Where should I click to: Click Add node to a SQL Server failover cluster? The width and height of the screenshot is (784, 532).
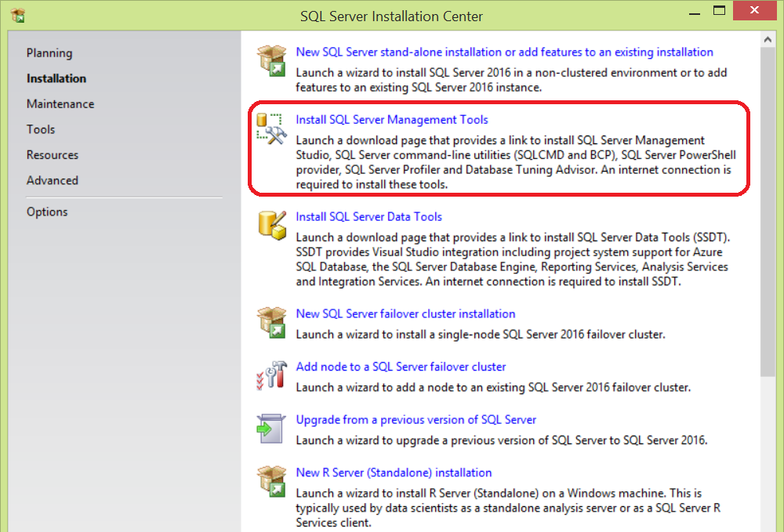point(401,367)
